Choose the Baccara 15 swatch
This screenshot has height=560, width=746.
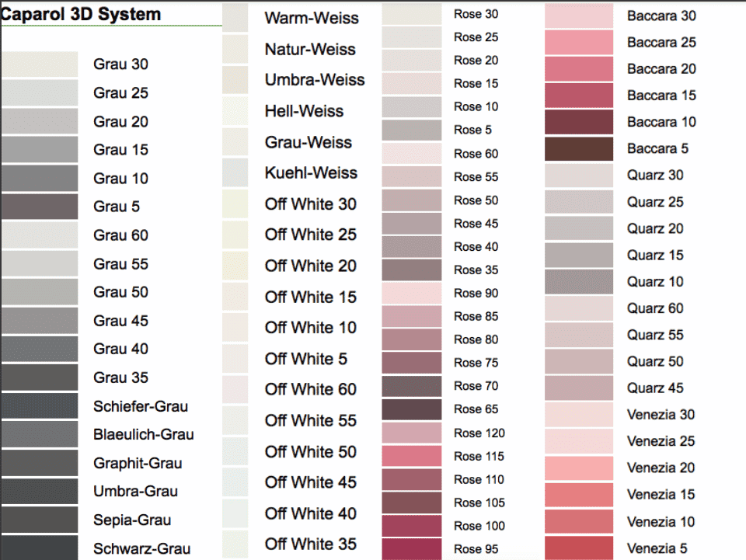point(579,96)
